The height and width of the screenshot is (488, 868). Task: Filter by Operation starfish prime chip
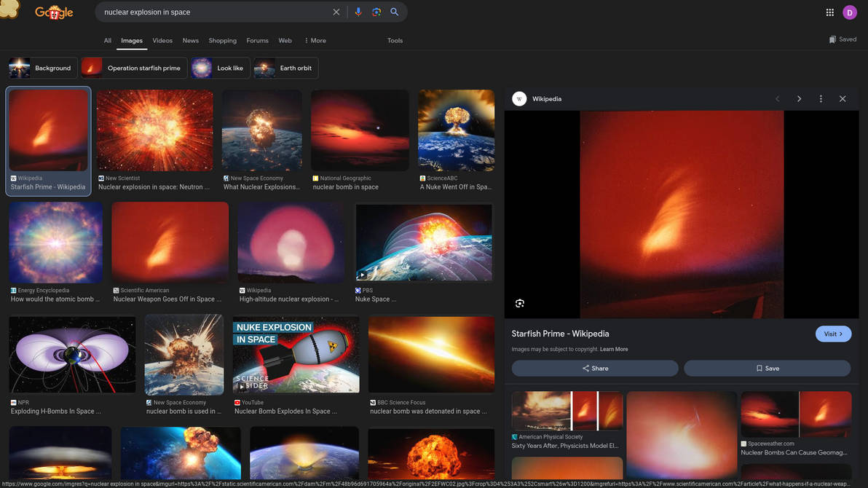134,68
